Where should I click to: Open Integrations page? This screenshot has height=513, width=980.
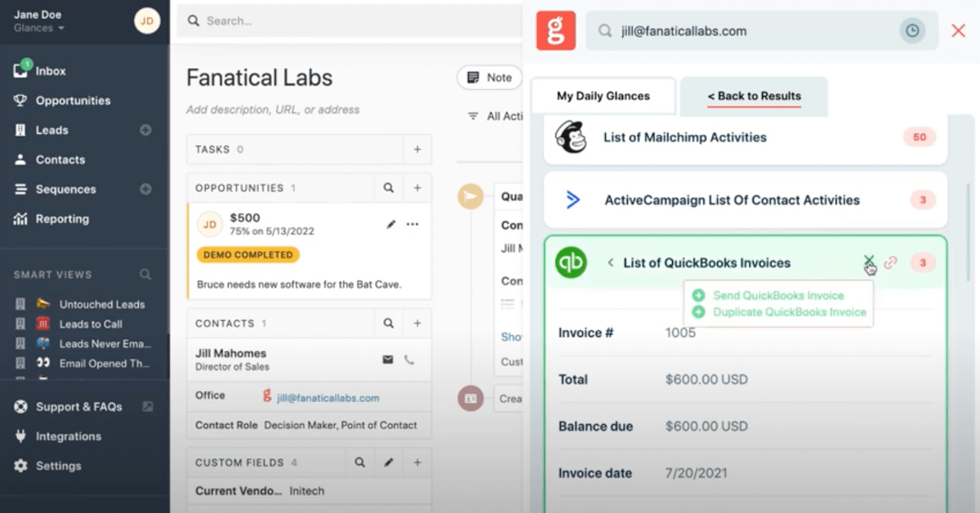tap(68, 436)
